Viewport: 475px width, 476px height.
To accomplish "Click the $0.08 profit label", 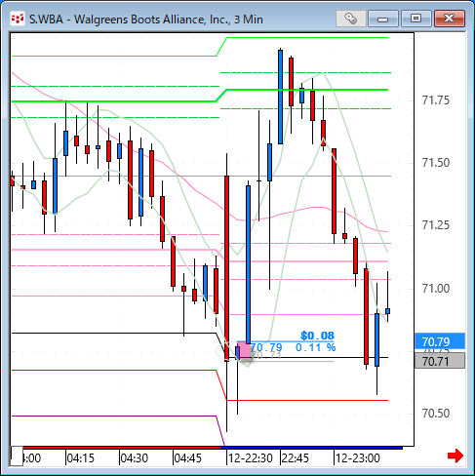I will pos(317,336).
